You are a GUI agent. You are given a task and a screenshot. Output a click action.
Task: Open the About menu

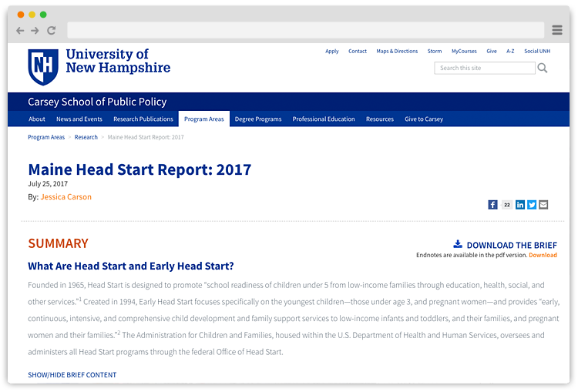37,119
